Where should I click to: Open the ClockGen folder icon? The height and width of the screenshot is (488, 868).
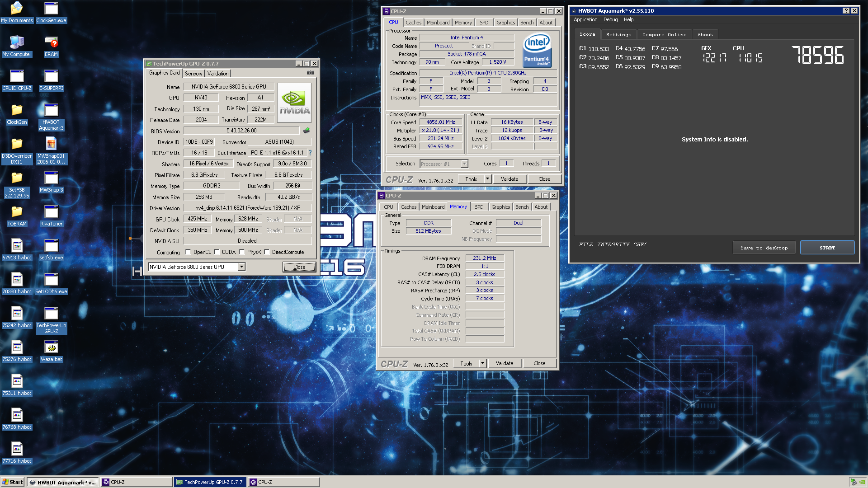click(x=17, y=113)
